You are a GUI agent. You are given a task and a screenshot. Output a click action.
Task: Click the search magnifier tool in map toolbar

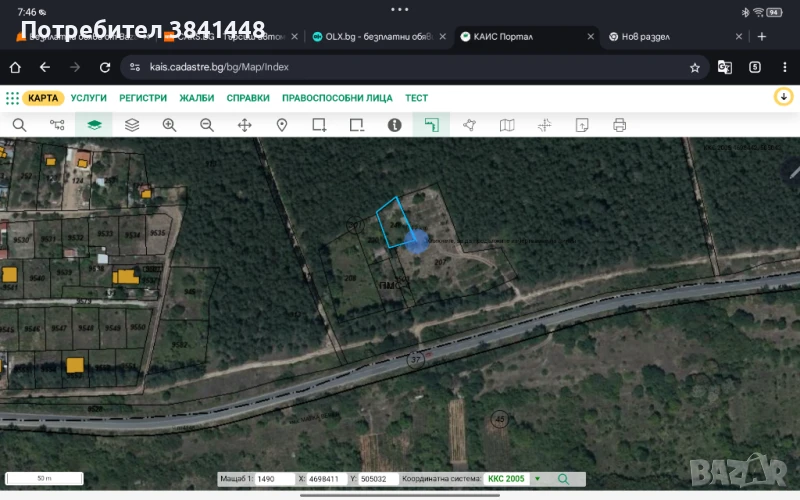coord(19,125)
